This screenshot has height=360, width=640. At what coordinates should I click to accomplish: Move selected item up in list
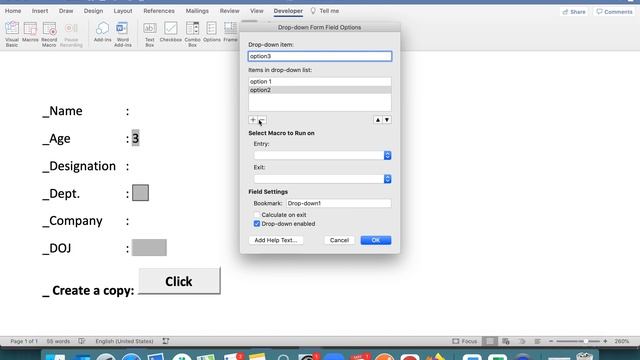point(378,120)
